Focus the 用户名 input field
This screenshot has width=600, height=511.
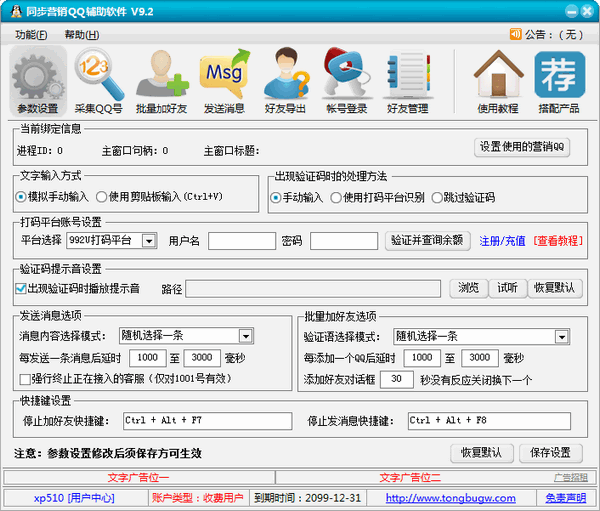(x=242, y=241)
